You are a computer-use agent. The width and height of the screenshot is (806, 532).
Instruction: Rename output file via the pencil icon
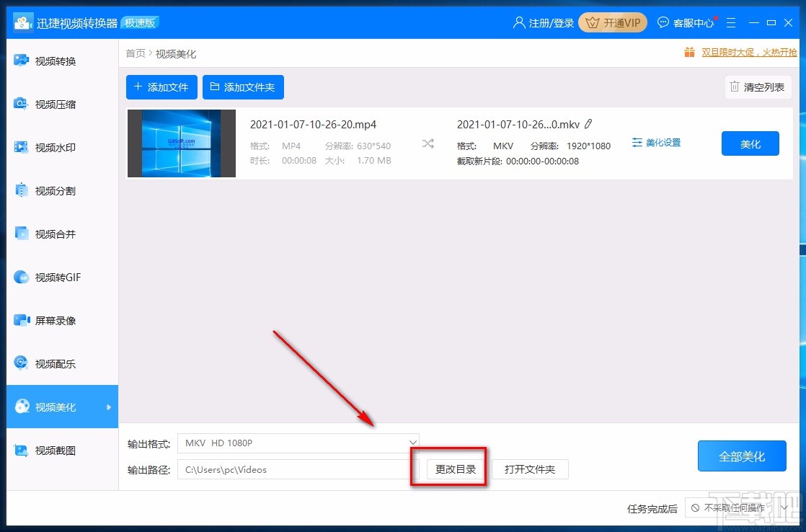pos(589,124)
